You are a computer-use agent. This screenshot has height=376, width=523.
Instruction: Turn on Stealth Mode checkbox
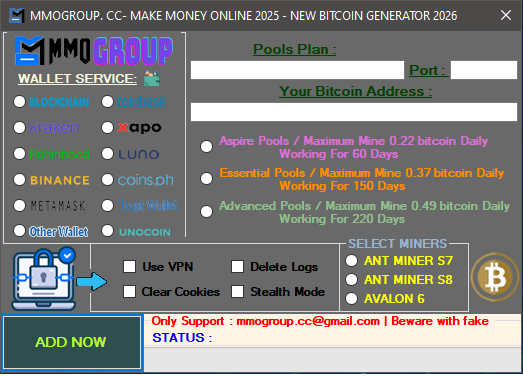pyautogui.click(x=237, y=291)
